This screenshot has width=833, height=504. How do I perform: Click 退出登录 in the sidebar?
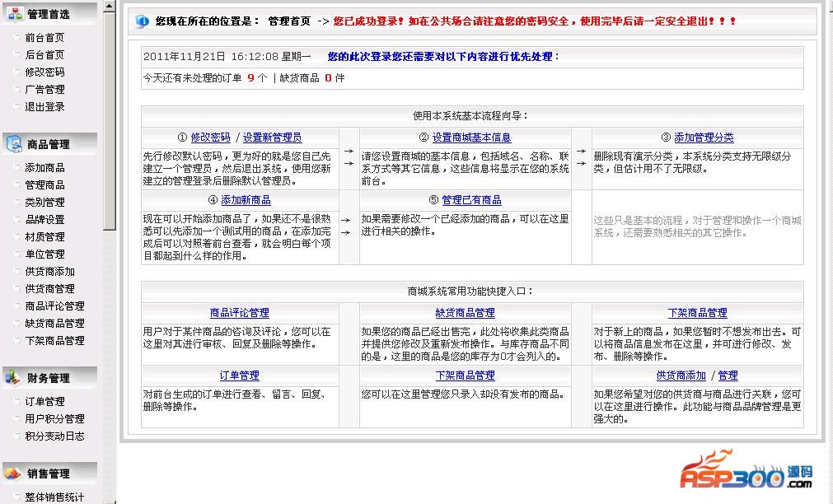click(x=44, y=107)
